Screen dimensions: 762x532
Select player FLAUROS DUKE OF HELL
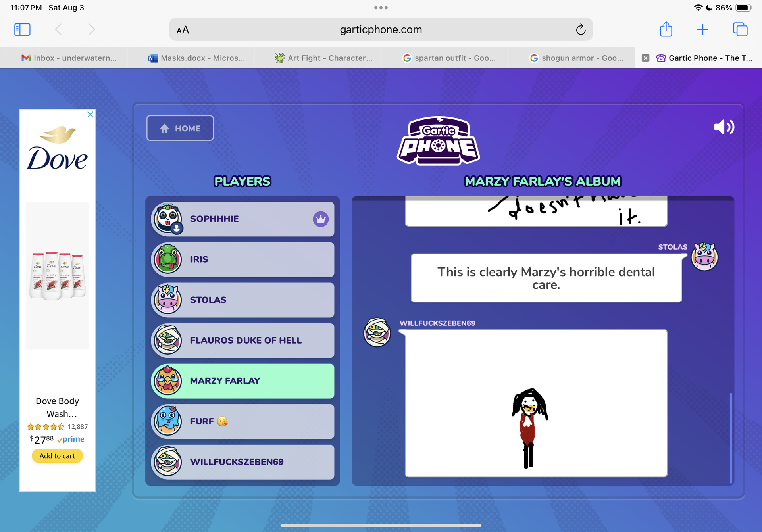[242, 340]
